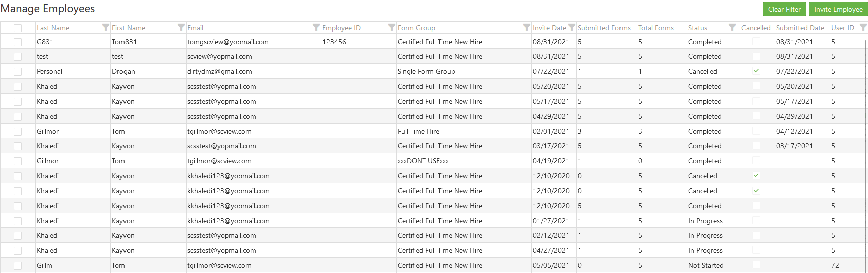Sort by Total Forms header
The height and width of the screenshot is (273, 868).
click(x=656, y=28)
